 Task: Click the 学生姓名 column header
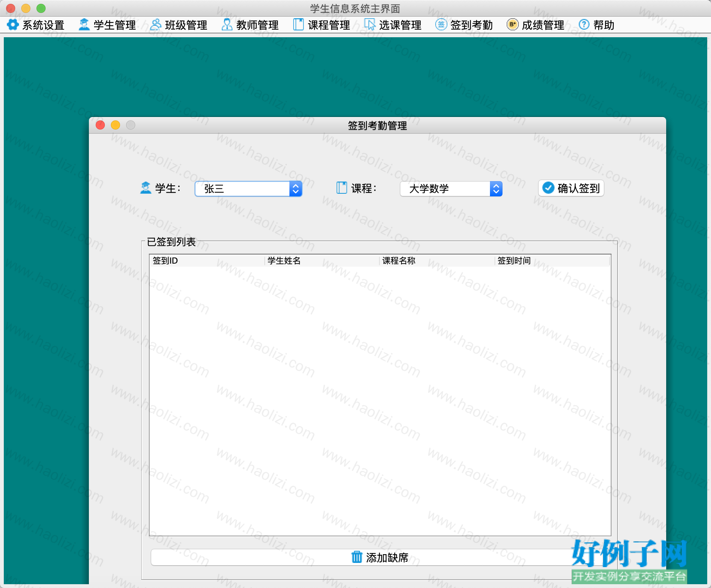coord(322,261)
